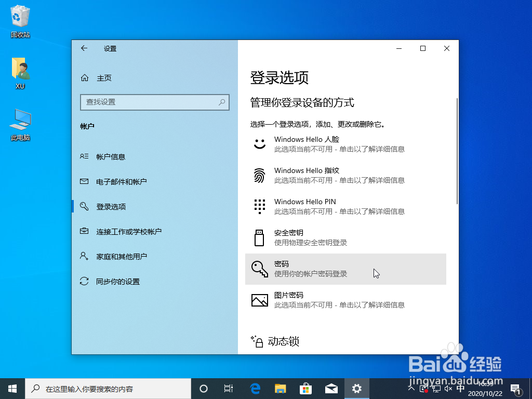Click the picture password image icon

pos(260,300)
